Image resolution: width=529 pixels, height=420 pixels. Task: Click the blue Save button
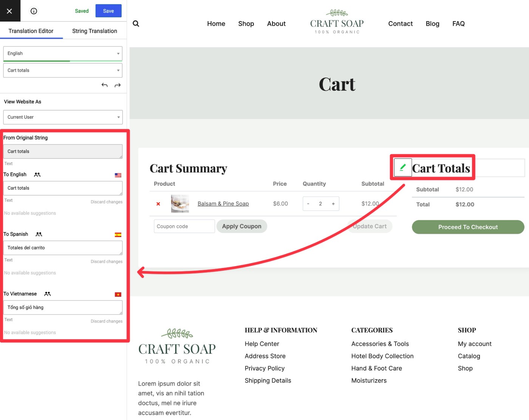coord(108,11)
